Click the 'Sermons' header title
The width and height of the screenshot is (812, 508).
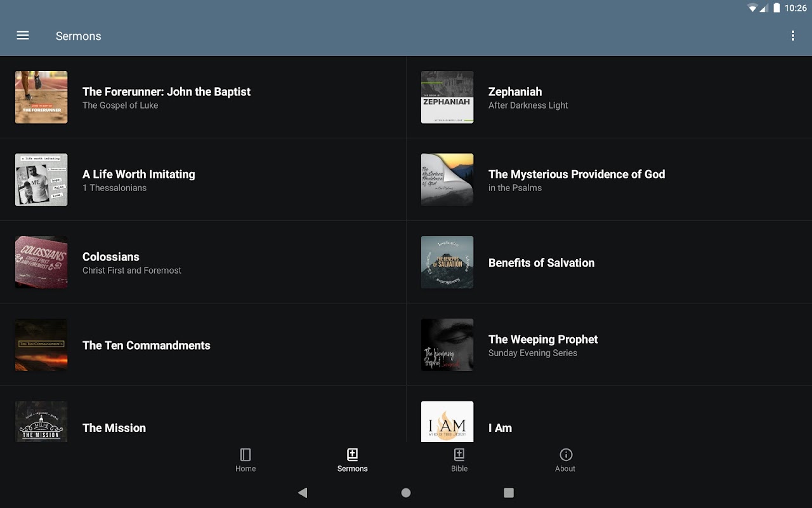coord(79,36)
